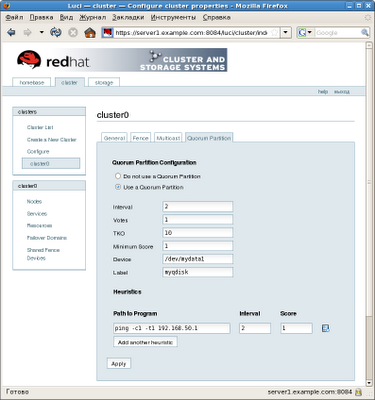Open the Failover Domains link
The height and width of the screenshot is (400, 375).
point(47,238)
